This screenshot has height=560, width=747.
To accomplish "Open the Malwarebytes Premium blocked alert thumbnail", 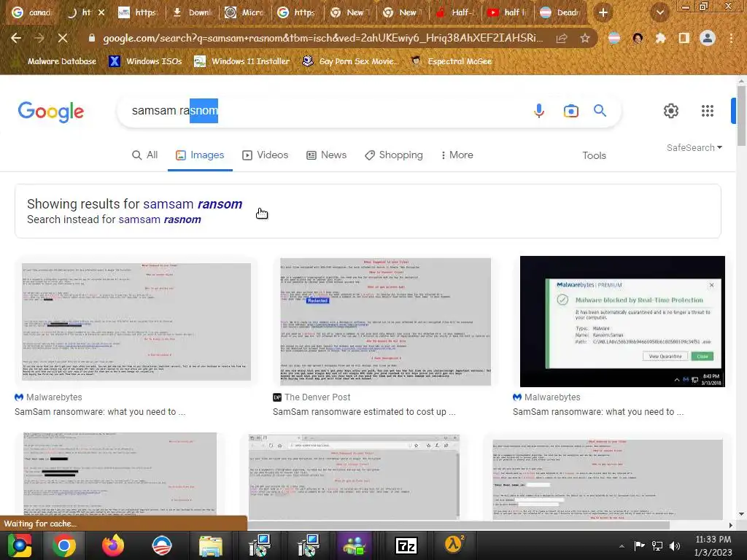I will pos(622,322).
